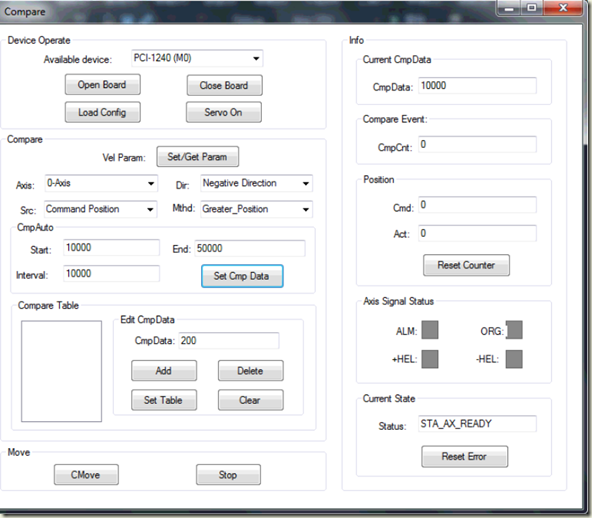Open the Available device dropdown

[197, 59]
